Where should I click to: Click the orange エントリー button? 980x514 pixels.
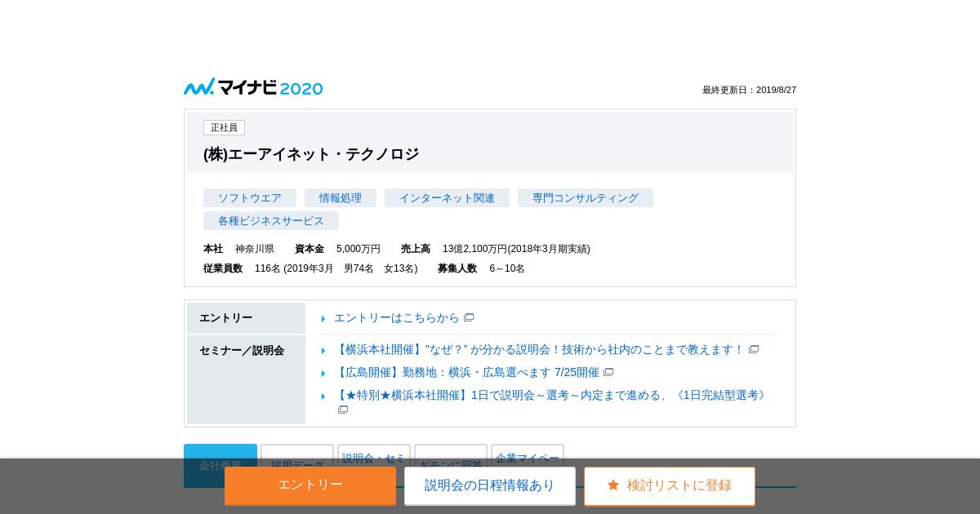[x=310, y=485]
